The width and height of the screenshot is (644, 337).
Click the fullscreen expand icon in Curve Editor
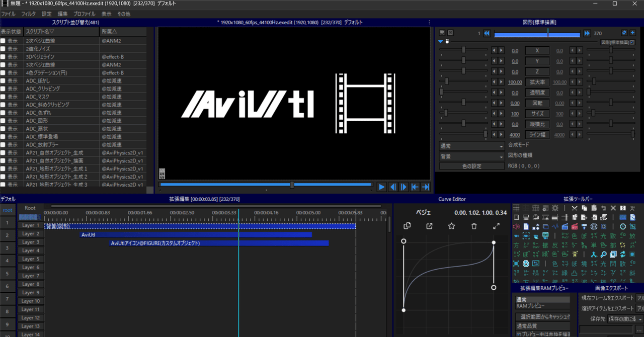(x=496, y=227)
